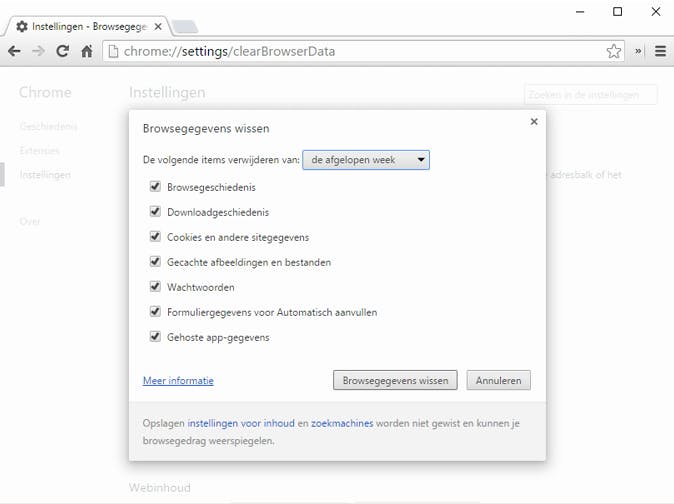Close the Instellingen browser tab
674x504 pixels.
pos(158,26)
